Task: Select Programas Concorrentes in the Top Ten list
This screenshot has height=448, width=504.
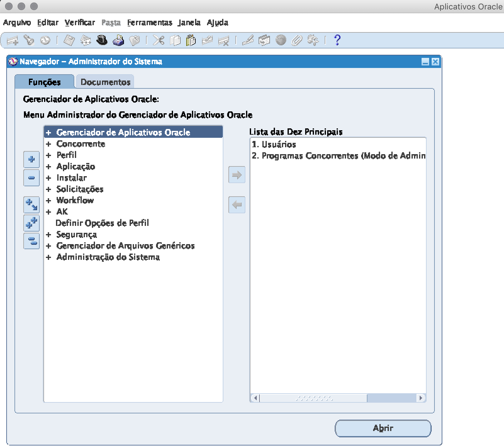Action: point(339,156)
